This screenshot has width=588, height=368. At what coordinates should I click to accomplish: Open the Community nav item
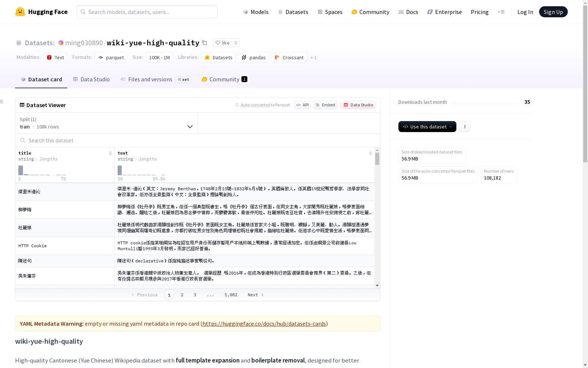pyautogui.click(x=370, y=12)
